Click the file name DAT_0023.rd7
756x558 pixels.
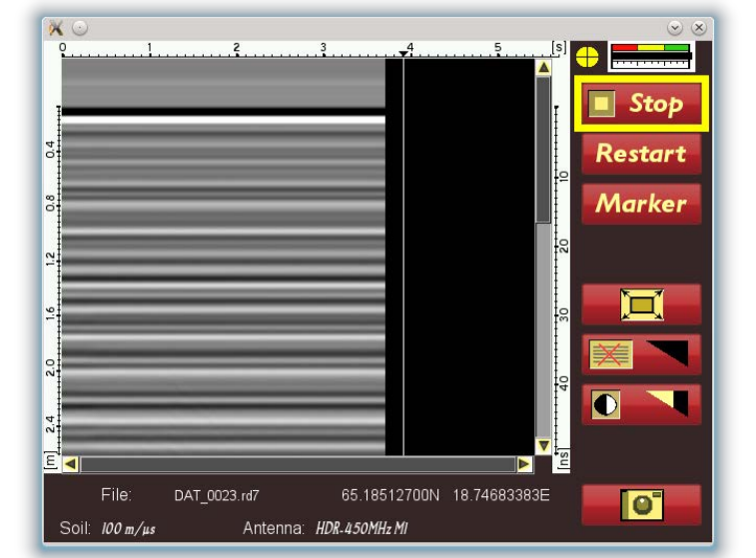click(217, 496)
